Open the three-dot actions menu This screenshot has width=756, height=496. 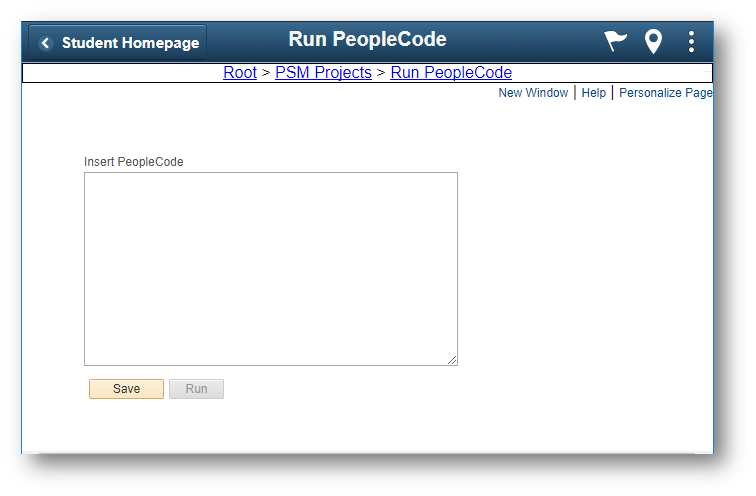coord(691,41)
